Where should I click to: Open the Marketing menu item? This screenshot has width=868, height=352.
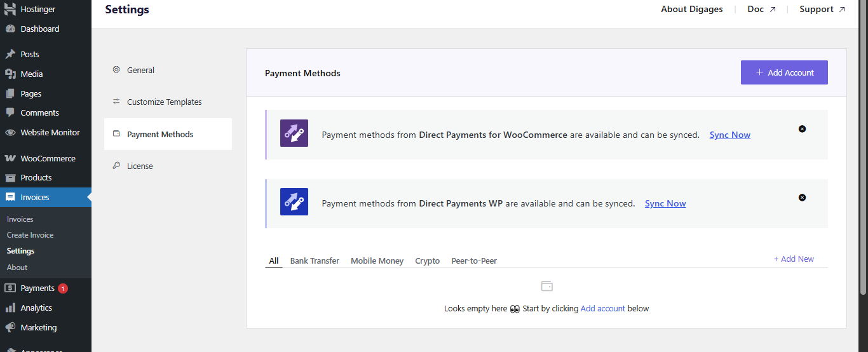(46, 327)
